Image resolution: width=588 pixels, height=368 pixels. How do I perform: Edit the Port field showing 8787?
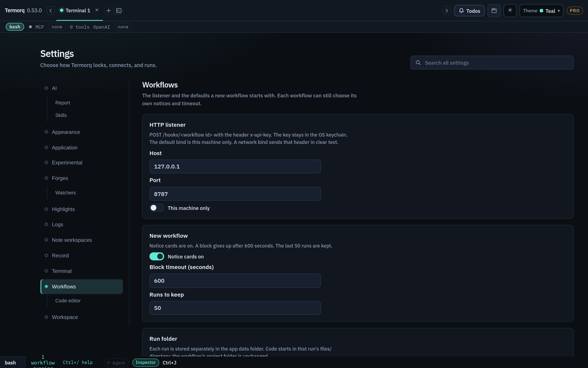(x=235, y=194)
